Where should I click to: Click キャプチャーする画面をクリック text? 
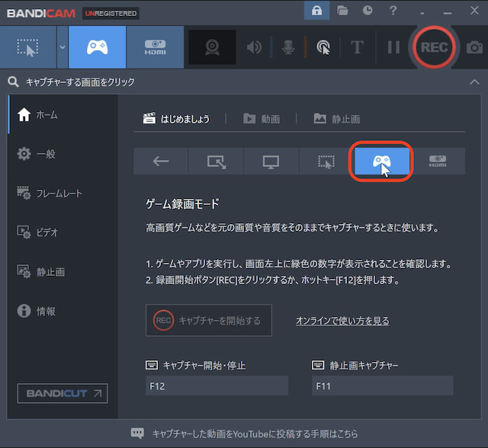(80, 82)
